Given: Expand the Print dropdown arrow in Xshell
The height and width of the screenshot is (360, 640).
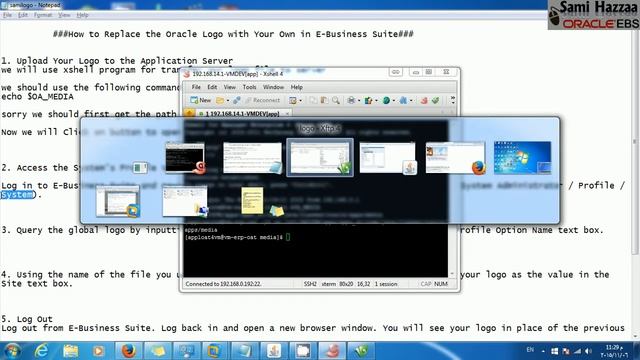Looking at the screenshot, I should click(x=359, y=100).
